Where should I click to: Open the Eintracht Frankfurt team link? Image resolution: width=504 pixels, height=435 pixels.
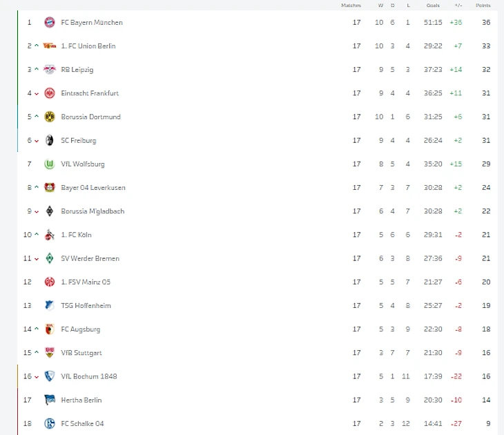pyautogui.click(x=90, y=93)
